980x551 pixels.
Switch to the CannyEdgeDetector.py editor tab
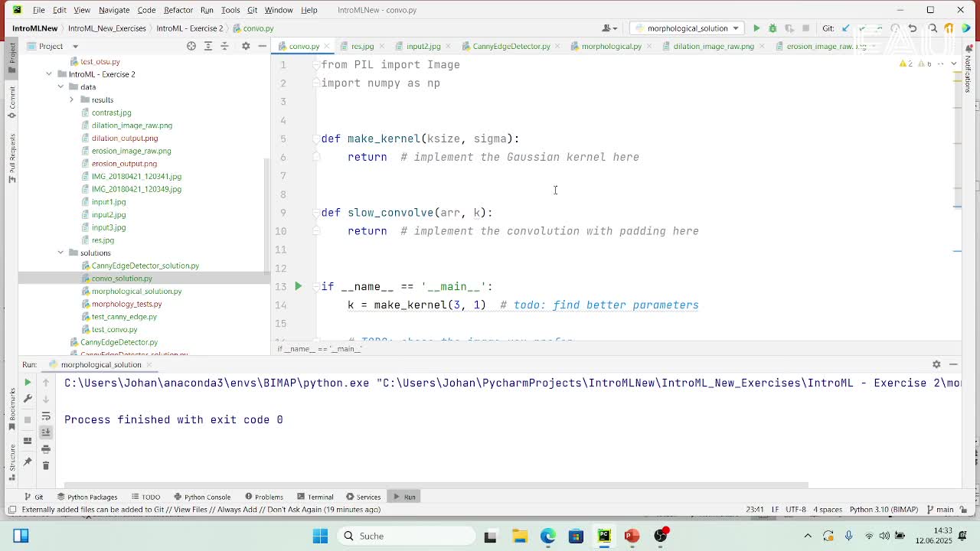[511, 46]
